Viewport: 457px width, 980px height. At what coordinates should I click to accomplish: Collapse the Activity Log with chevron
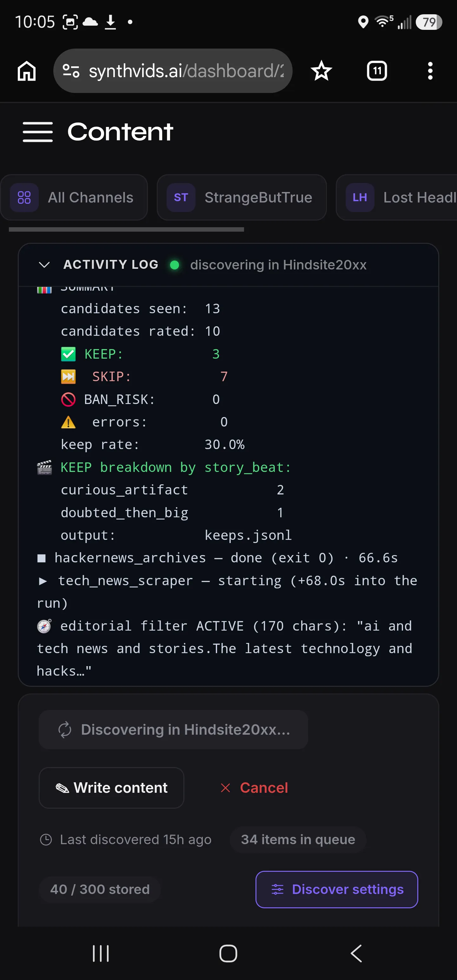(x=44, y=265)
